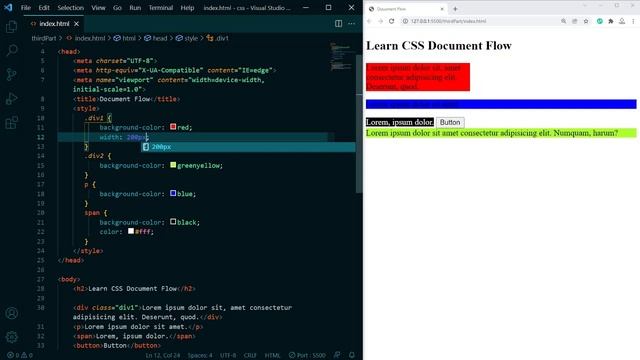640x360 pixels.
Task: Click the red color swatch in code
Action: (x=173, y=127)
